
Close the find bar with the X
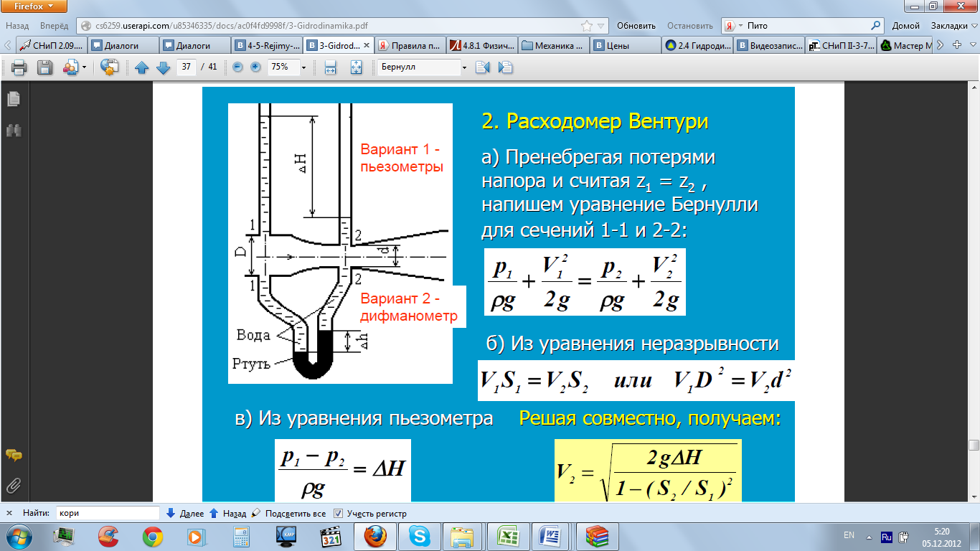(x=9, y=514)
